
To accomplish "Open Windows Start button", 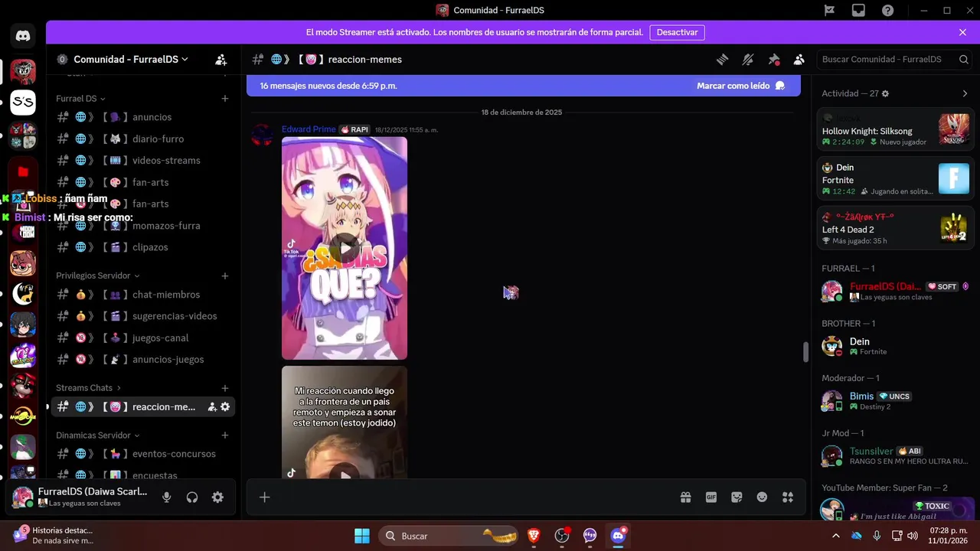I will (362, 536).
